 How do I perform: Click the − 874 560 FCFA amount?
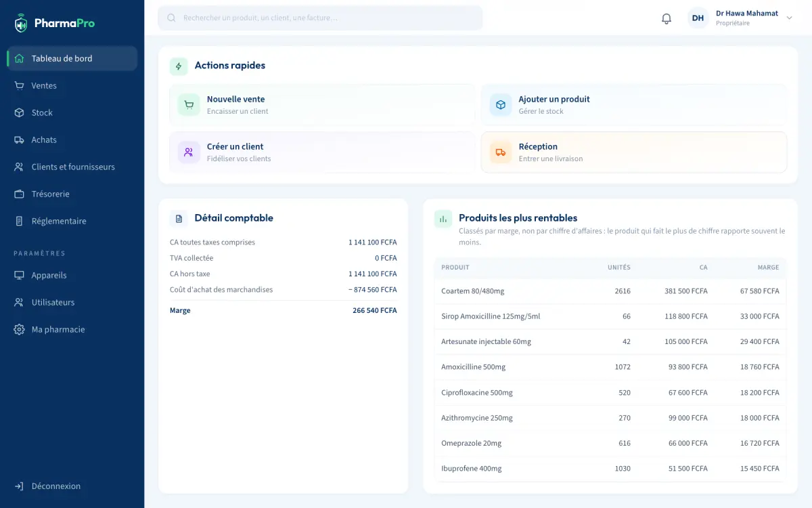click(373, 290)
